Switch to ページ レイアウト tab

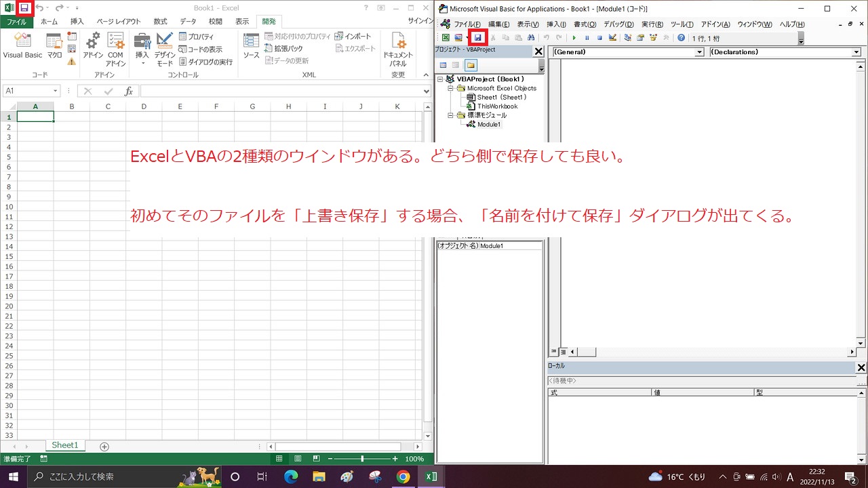[119, 22]
